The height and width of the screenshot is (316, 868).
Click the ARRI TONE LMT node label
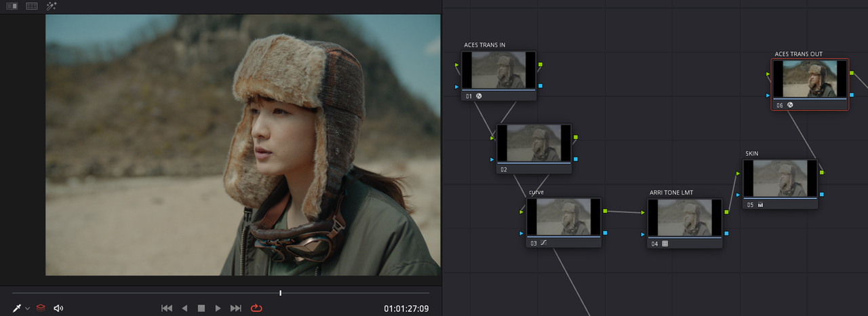click(671, 193)
